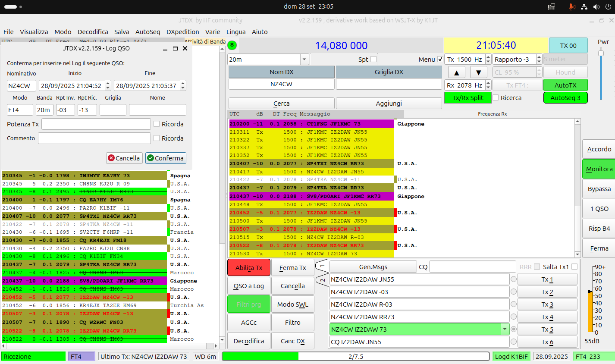Click the red Abilita Tx button
615x364 pixels.
248,267
